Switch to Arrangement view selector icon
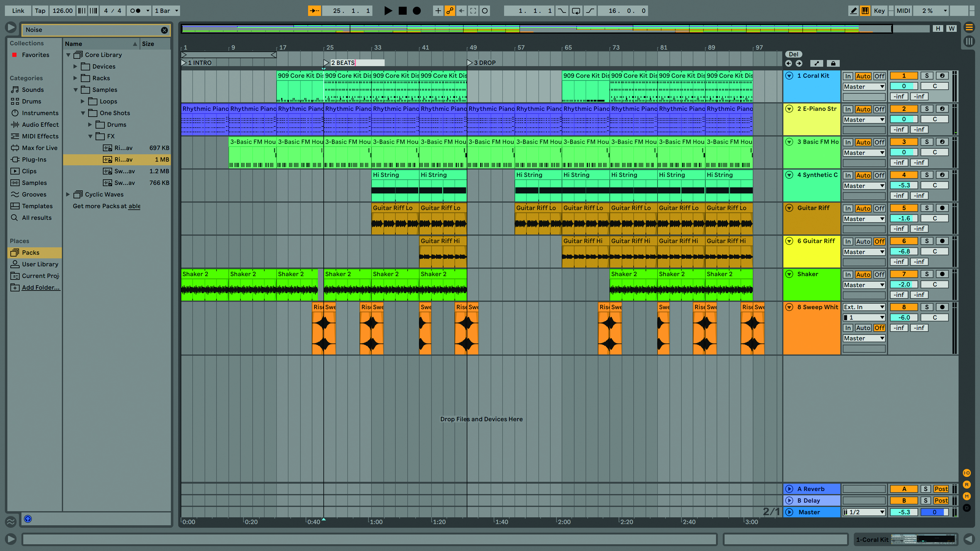This screenshot has width=980, height=551. point(969,27)
